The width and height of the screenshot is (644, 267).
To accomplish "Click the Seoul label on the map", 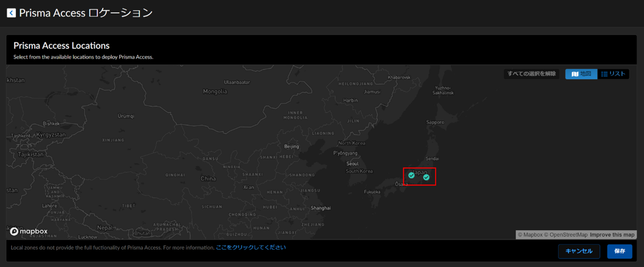I will [x=352, y=164].
